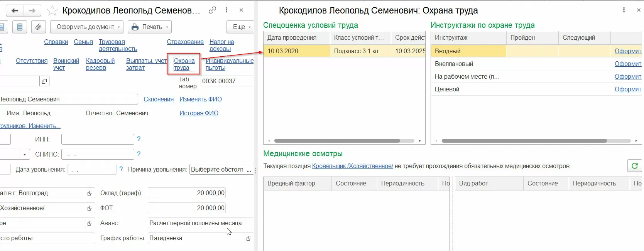Go to the Воинский учет section
This screenshot has height=251, width=644.
pos(66,64)
